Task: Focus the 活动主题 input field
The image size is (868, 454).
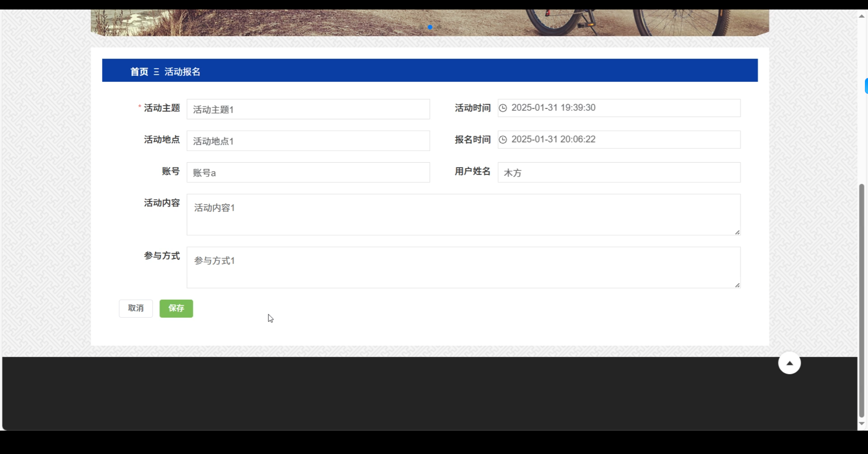Action: pyautogui.click(x=308, y=109)
